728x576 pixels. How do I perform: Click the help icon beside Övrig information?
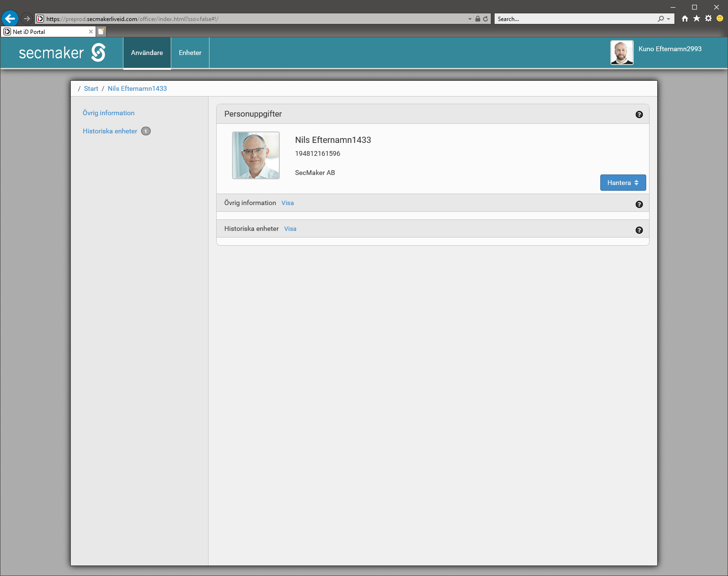[639, 205]
